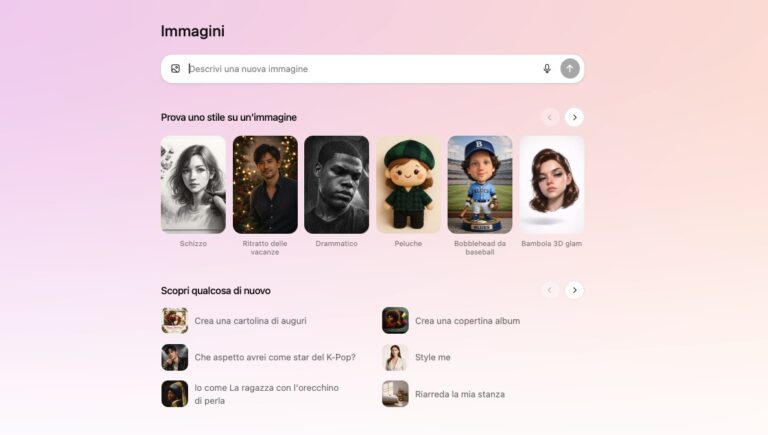The image size is (768, 435).
Task: Click the image upload icon in prompt box
Action: (175, 69)
